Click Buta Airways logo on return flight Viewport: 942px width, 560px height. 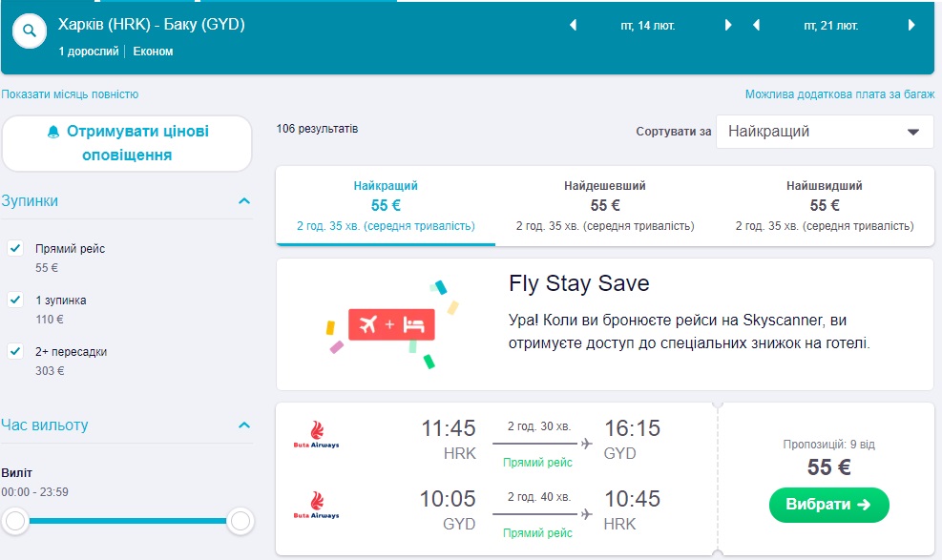coord(316,506)
